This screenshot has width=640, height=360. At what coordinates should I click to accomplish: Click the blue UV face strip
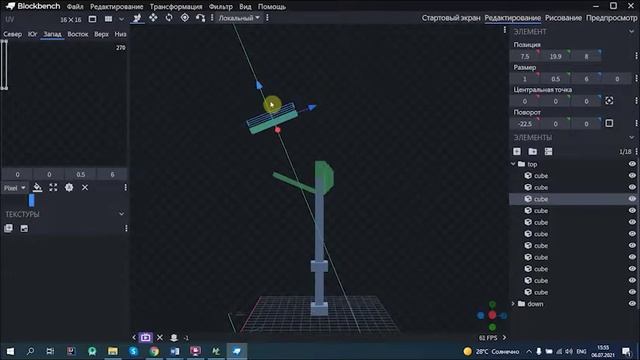[31, 200]
